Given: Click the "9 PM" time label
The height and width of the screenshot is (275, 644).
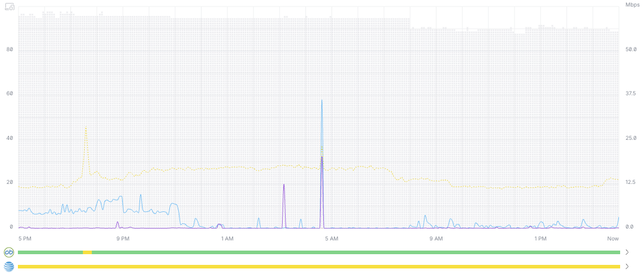Looking at the screenshot, I should pos(122,238).
